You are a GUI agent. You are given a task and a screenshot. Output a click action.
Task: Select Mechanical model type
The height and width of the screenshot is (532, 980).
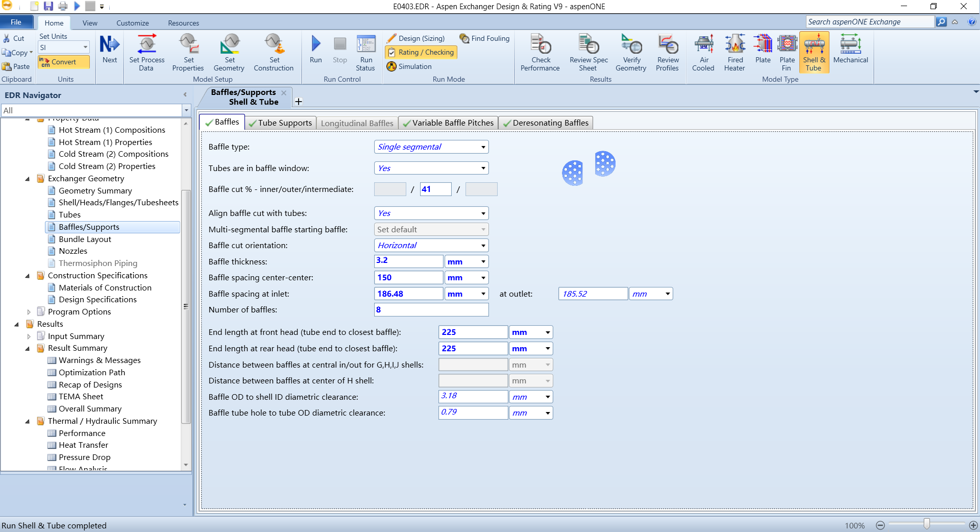point(850,50)
